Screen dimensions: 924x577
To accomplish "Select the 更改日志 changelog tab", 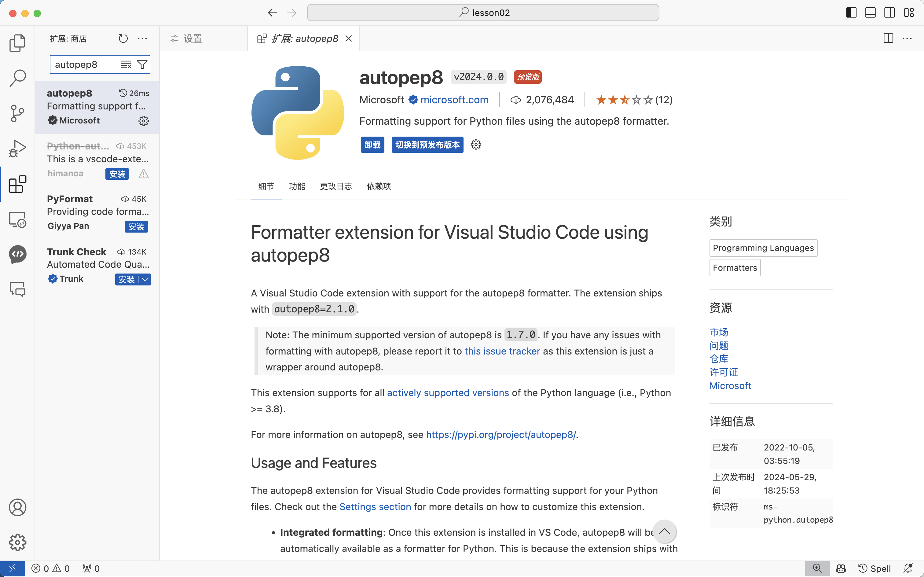I will click(x=336, y=186).
